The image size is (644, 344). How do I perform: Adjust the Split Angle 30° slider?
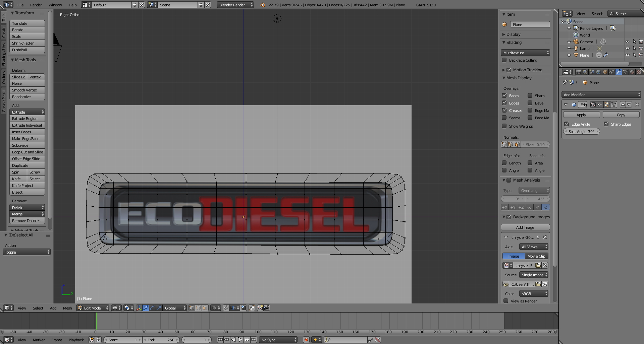tap(581, 131)
